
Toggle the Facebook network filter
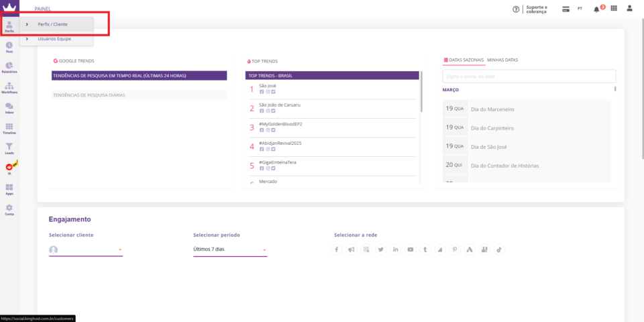pyautogui.click(x=337, y=250)
